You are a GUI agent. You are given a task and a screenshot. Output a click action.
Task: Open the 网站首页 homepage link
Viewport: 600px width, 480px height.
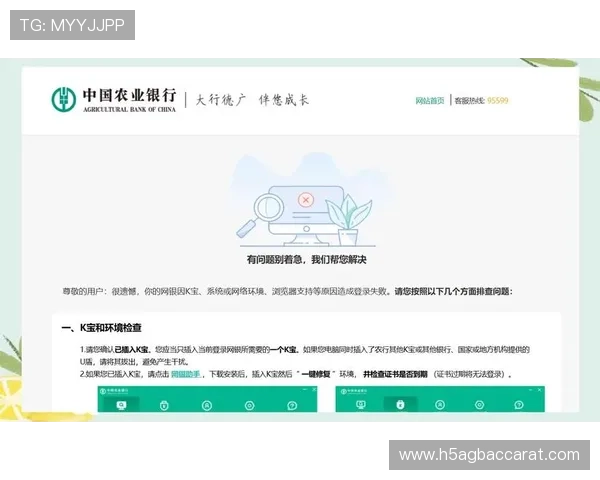pos(430,101)
